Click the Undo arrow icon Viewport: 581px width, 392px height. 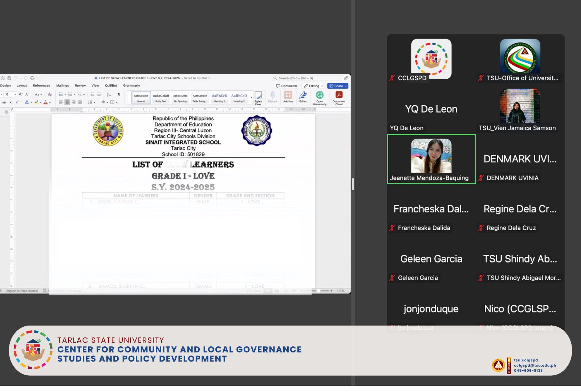coord(16,78)
